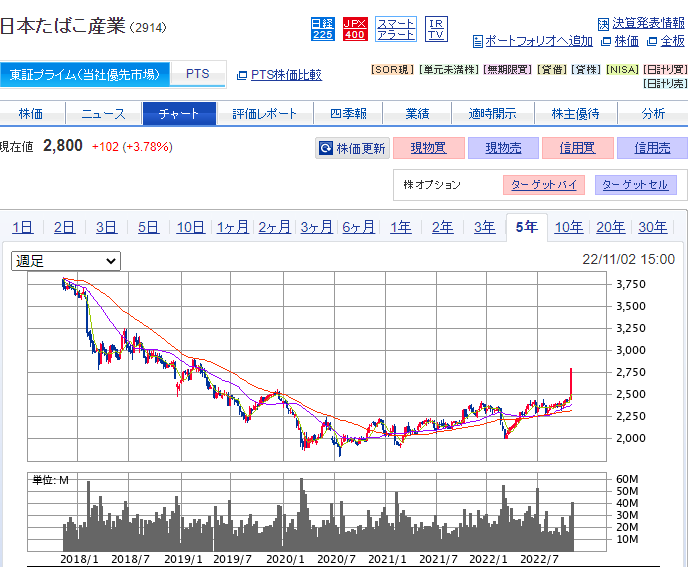Open the 週足 candle interval dropdown

pos(66,261)
